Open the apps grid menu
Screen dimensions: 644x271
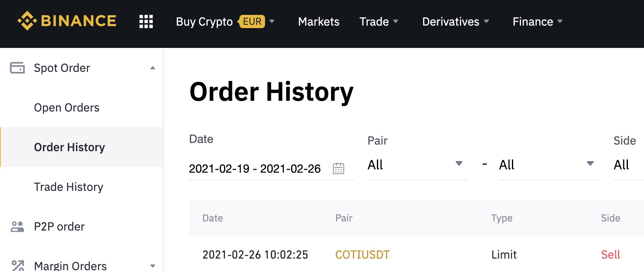pyautogui.click(x=146, y=21)
